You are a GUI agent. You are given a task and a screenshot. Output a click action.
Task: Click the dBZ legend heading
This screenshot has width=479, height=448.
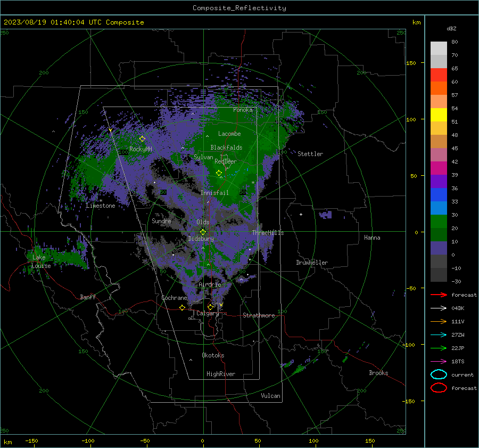451,29
